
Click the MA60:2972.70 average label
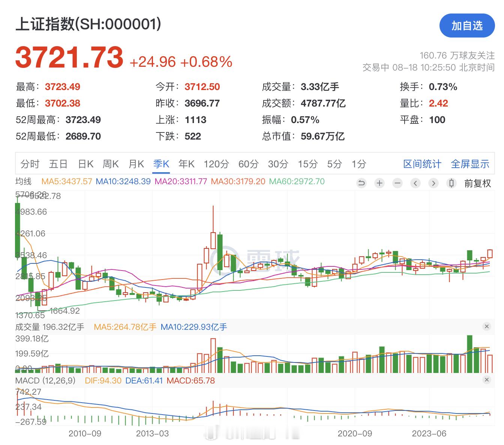297,182
